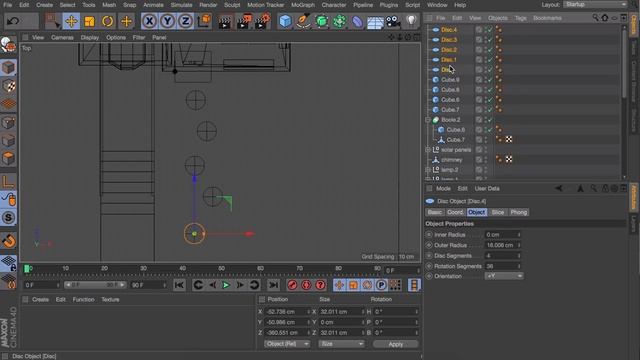Click Make Editable icon in left palette
The width and height of the screenshot is (640, 360).
pos(8,44)
